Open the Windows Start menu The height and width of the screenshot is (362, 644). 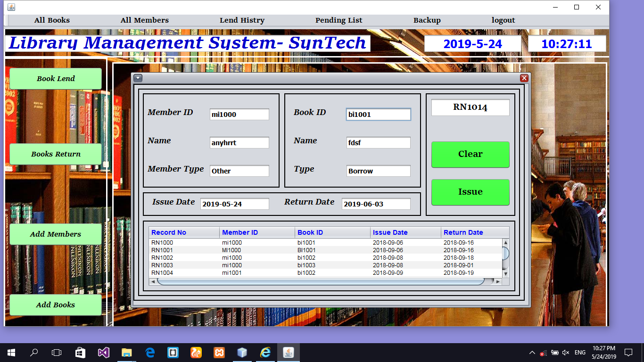[x=11, y=352]
